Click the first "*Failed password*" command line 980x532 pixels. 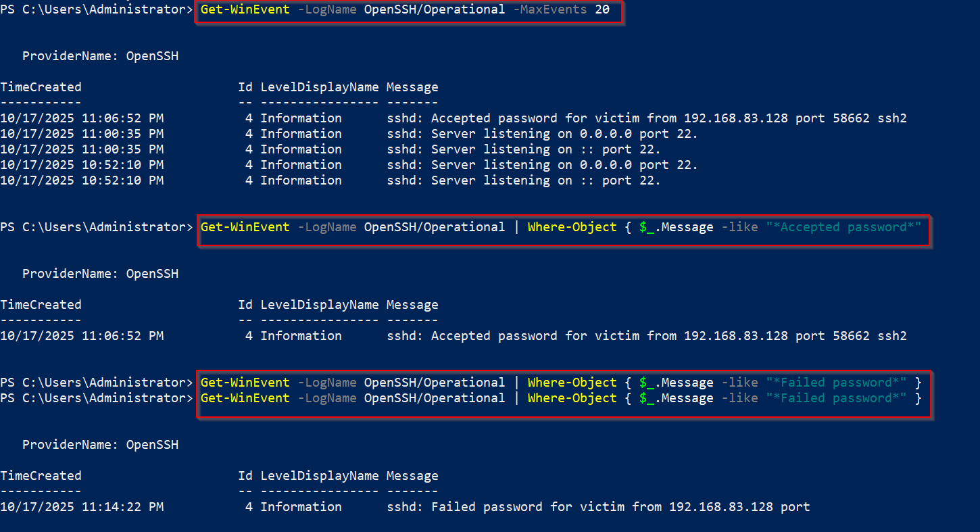561,383
